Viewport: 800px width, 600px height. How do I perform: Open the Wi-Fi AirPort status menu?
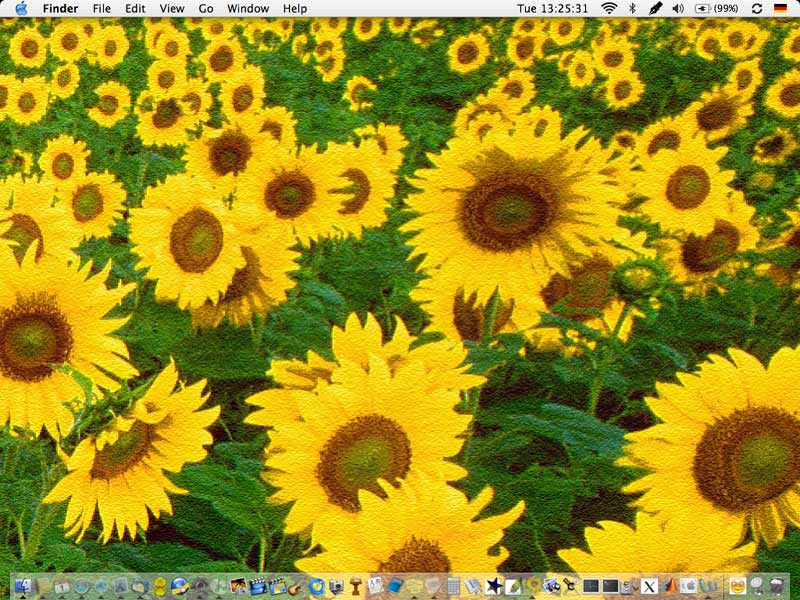pyautogui.click(x=609, y=8)
